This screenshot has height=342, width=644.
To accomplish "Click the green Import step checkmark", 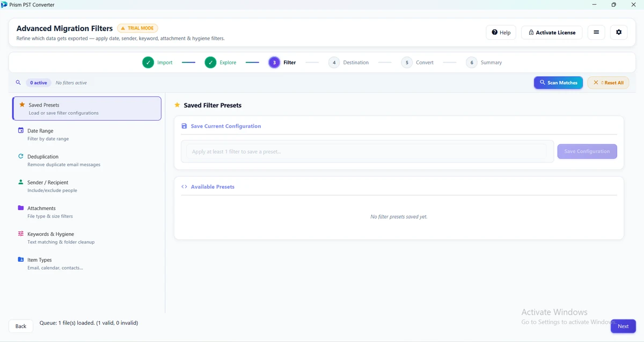I will point(148,62).
